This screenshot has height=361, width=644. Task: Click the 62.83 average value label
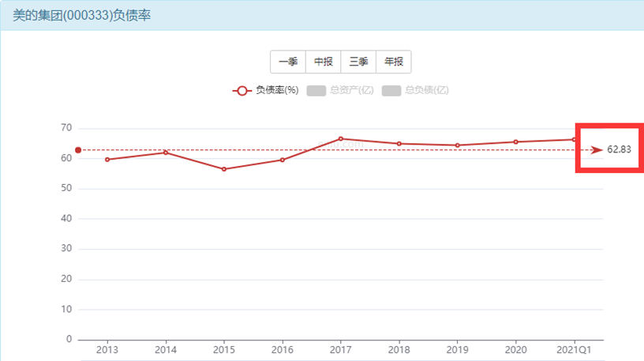coord(619,149)
